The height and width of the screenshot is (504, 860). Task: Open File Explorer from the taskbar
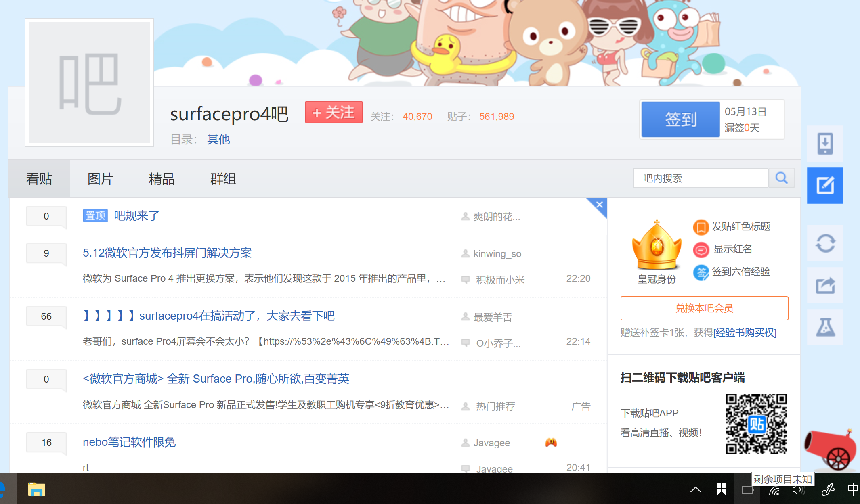(x=37, y=489)
